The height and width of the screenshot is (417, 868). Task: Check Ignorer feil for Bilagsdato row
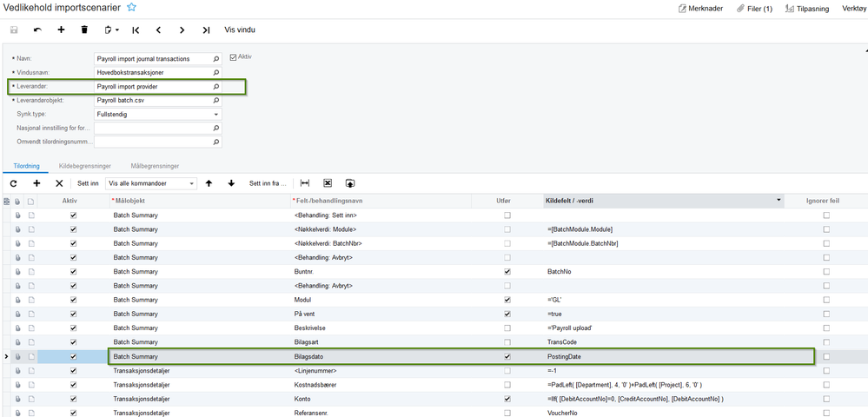click(x=825, y=356)
